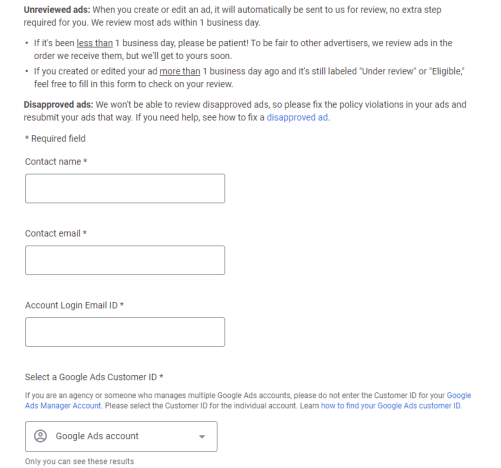Click the 'Only you can see these results' note
This screenshot has height=468, width=501.
click(79, 461)
